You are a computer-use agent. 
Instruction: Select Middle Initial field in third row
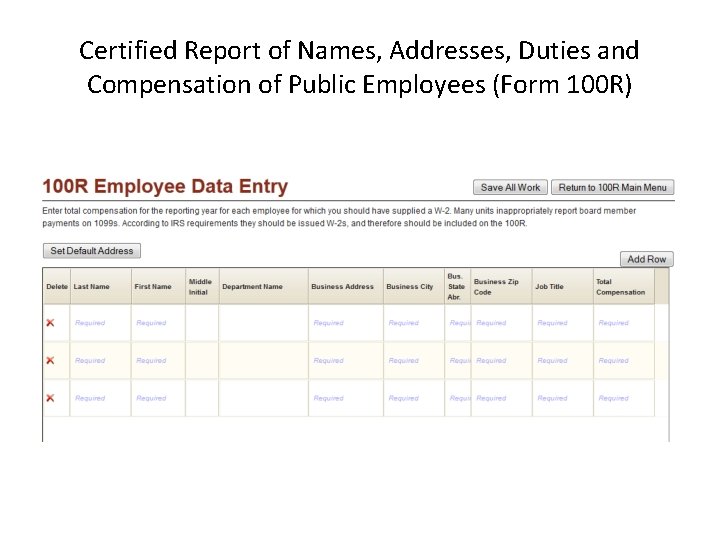point(202,398)
